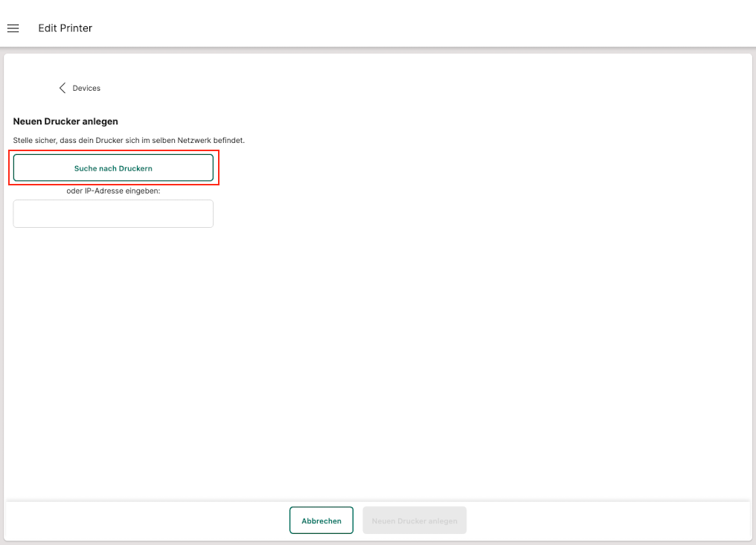Start printer search with Suche nach Druckern
This screenshot has height=545, width=756.
point(113,168)
